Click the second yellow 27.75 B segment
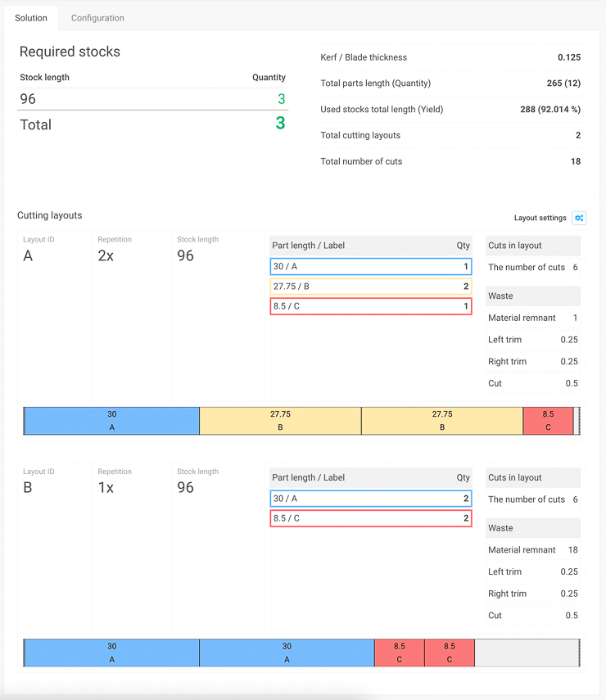The height and width of the screenshot is (700, 606). tap(442, 421)
